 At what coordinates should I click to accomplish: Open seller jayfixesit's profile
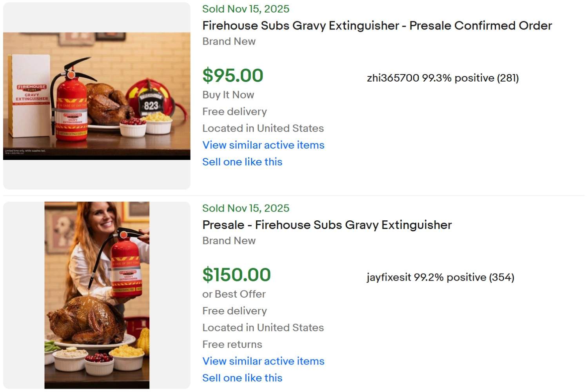[387, 277]
